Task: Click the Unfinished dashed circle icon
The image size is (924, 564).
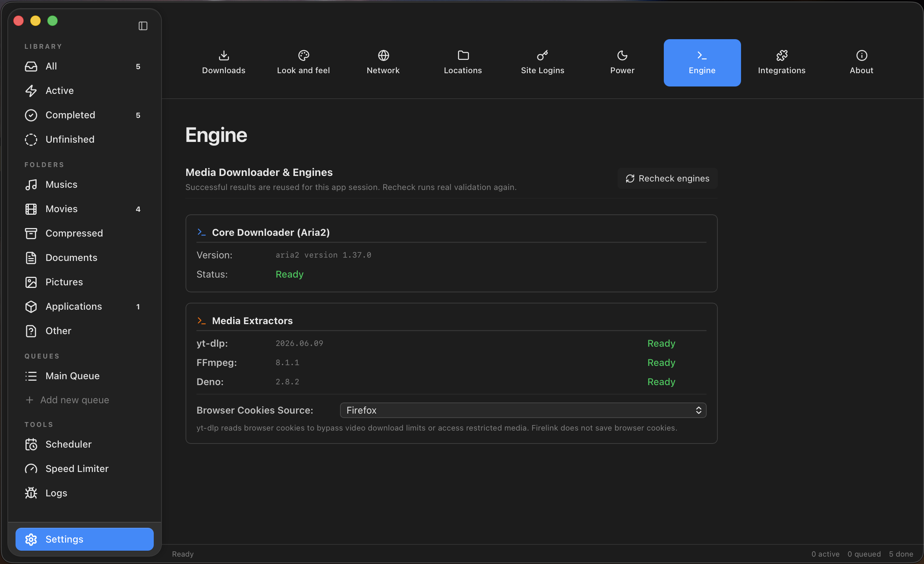Action: 31,139
